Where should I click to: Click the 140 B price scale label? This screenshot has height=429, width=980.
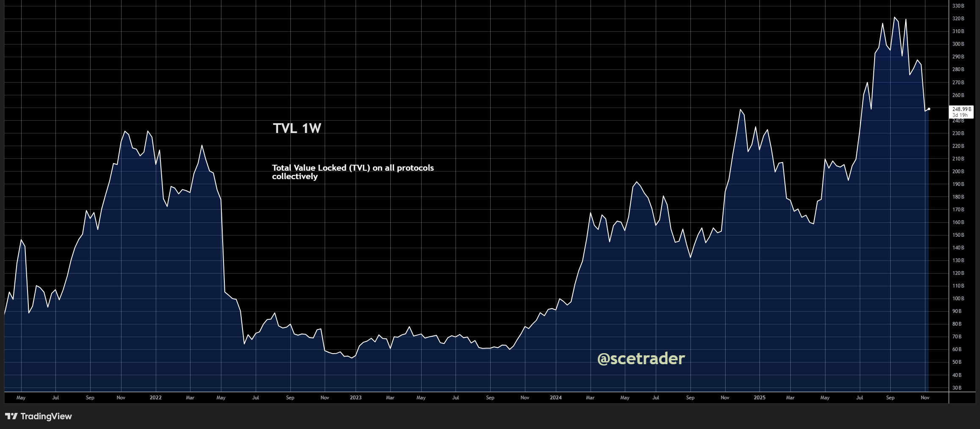click(958, 248)
